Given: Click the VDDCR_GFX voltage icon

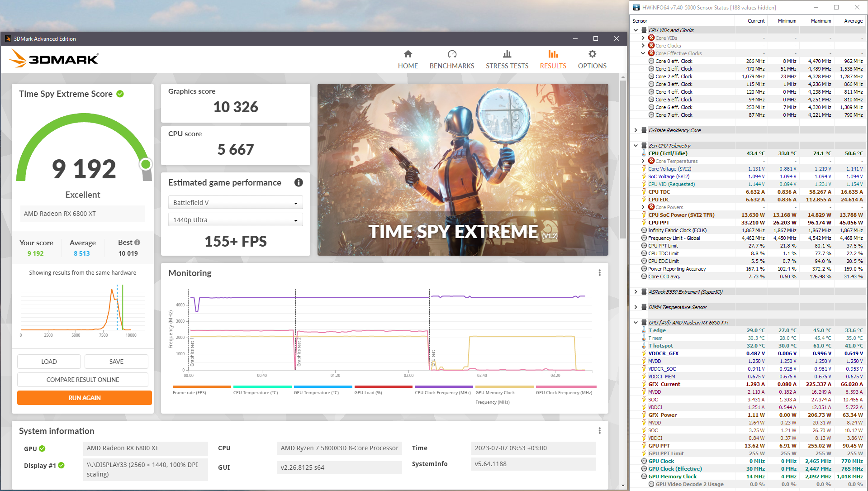Looking at the screenshot, I should coord(644,353).
